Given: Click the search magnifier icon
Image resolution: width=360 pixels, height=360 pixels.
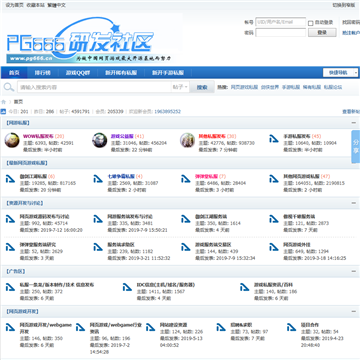Looking at the screenshot, I should [9, 87].
